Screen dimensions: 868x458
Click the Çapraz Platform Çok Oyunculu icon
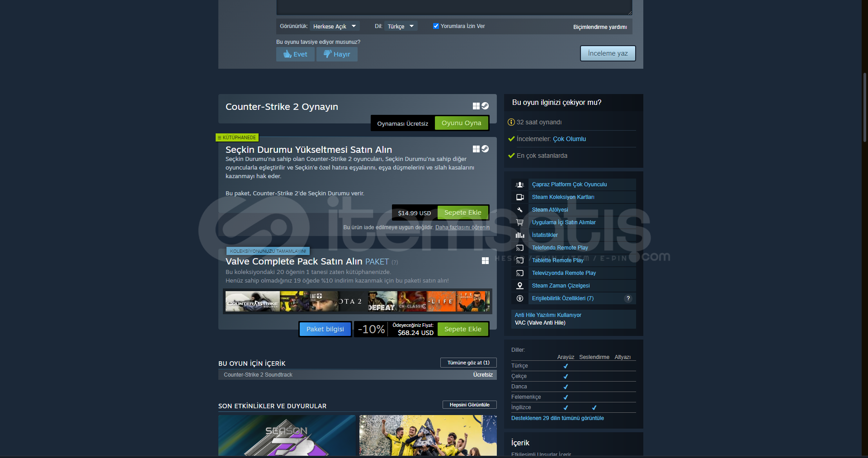point(520,184)
